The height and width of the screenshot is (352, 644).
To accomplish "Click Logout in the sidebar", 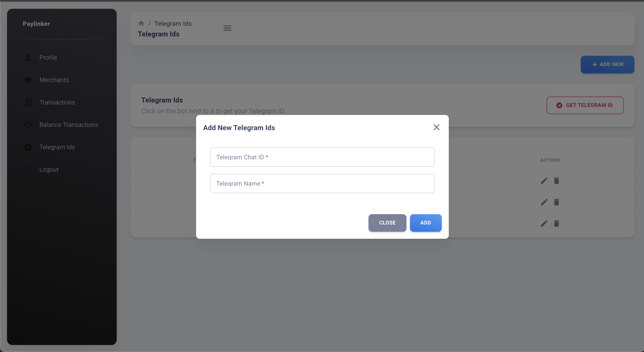I will [x=62, y=169].
